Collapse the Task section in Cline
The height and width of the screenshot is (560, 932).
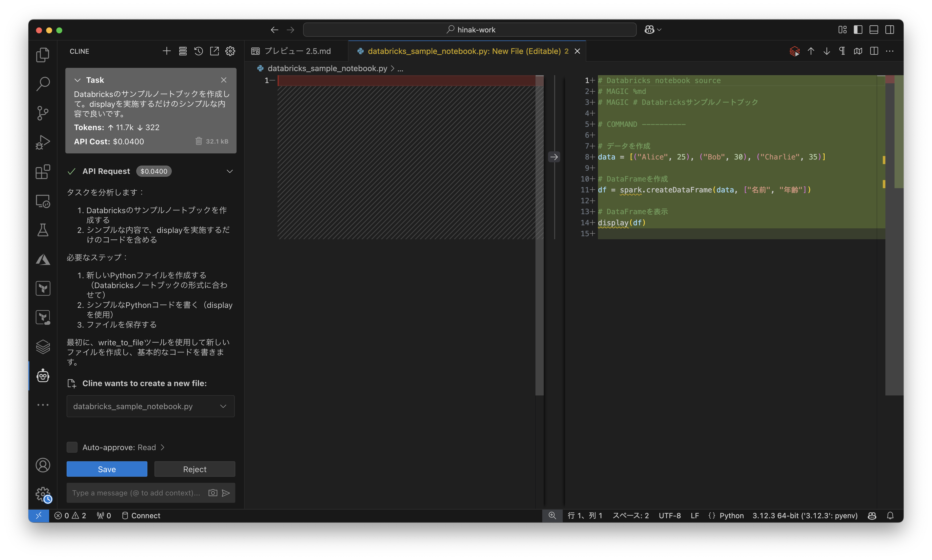point(78,80)
